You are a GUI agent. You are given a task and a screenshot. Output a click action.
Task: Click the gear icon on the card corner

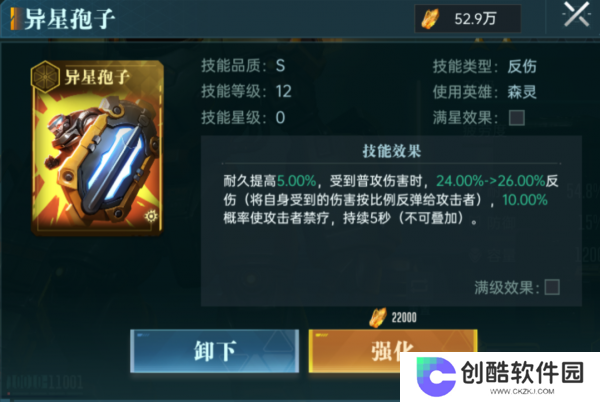click(x=151, y=216)
